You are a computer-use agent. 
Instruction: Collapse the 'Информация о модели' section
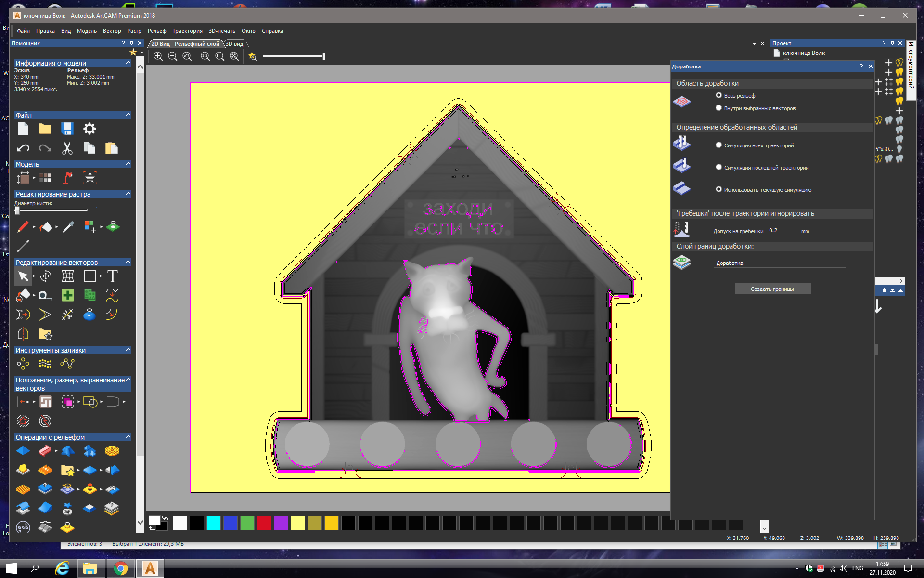tap(128, 63)
